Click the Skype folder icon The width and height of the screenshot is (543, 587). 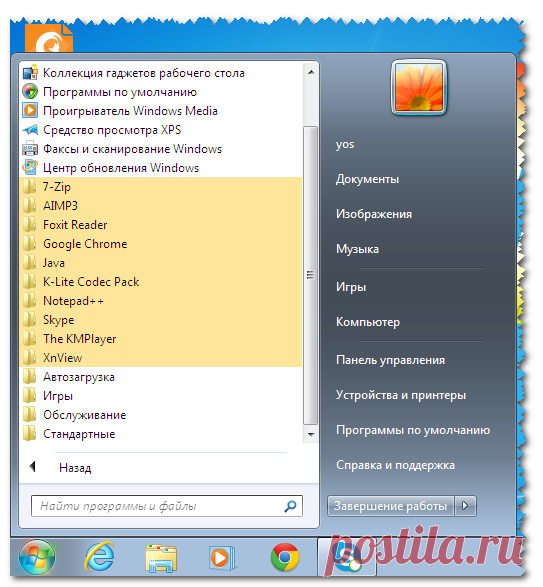[x=30, y=320]
